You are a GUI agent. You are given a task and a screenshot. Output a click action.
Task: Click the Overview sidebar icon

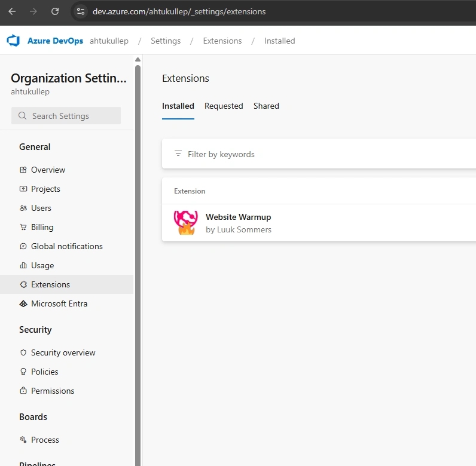pyautogui.click(x=23, y=170)
